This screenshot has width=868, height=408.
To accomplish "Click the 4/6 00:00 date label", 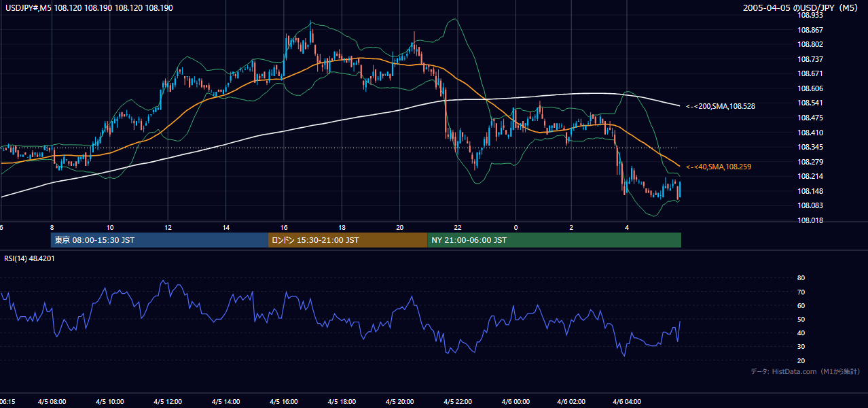I will coord(515,402).
